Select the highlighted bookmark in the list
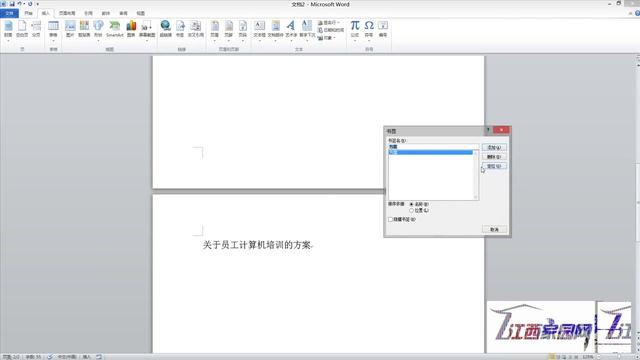The image size is (640, 360). (431, 152)
